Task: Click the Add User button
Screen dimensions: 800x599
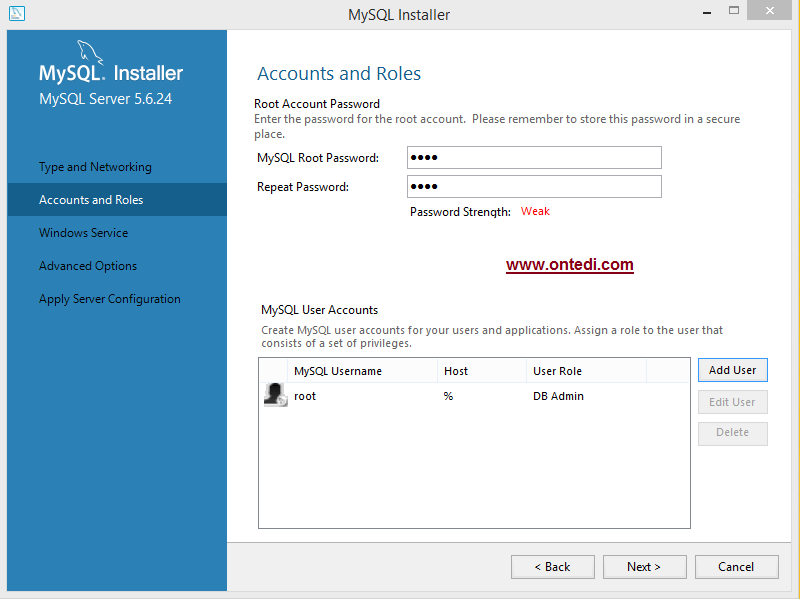Action: tap(733, 370)
